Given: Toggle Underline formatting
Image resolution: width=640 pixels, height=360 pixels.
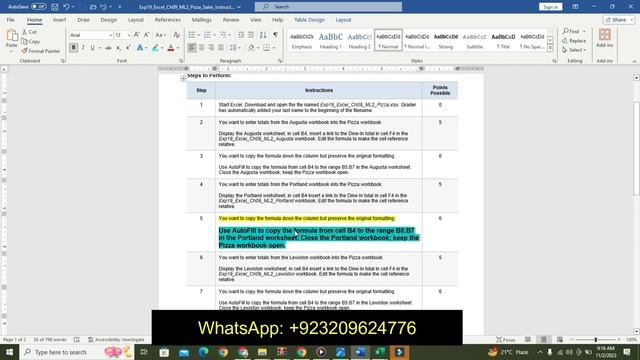Looking at the screenshot, I should 93,48.
